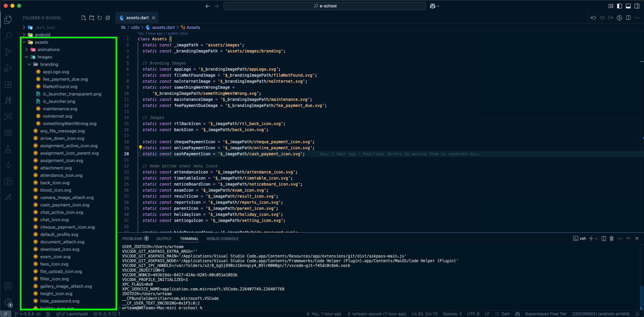Close the assets.dart tab
Screen dimensions: 644x317
[x=153, y=18]
